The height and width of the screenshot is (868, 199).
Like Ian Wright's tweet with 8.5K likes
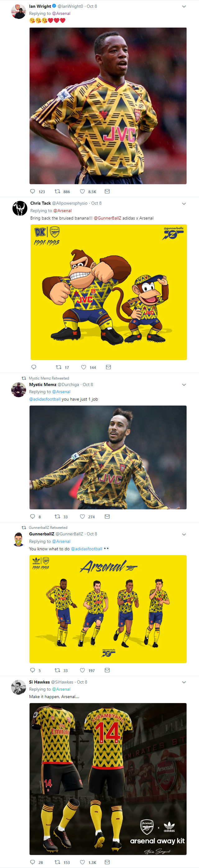82,191
